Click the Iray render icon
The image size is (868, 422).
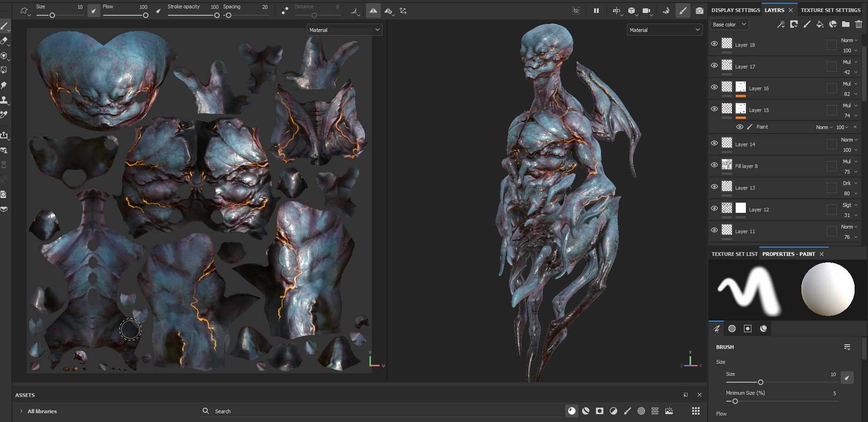click(x=666, y=11)
